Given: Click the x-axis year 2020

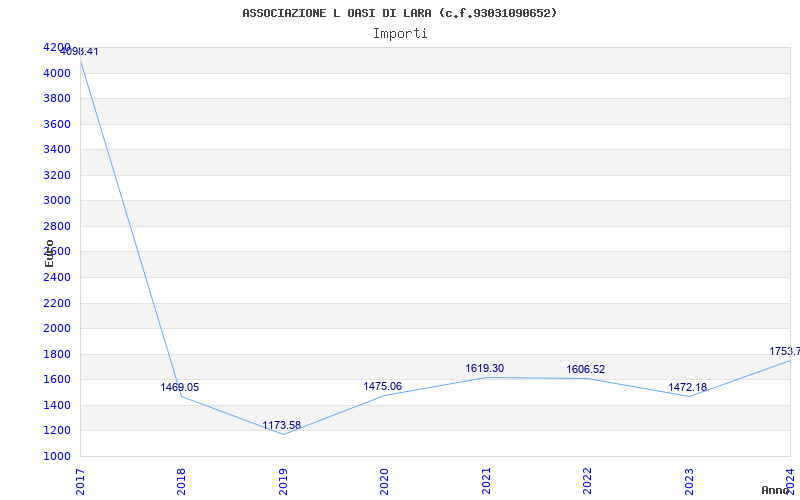Looking at the screenshot, I should coord(384,481).
